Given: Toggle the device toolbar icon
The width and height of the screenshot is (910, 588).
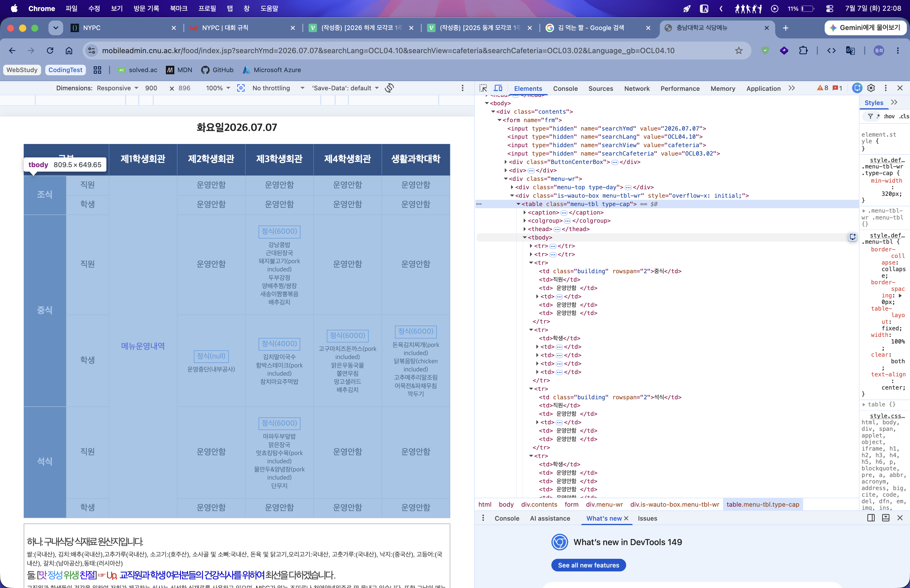Looking at the screenshot, I should [x=498, y=88].
